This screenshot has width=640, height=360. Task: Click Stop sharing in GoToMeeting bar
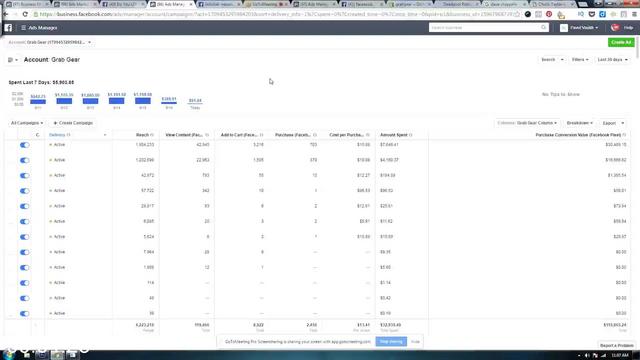pyautogui.click(x=391, y=342)
